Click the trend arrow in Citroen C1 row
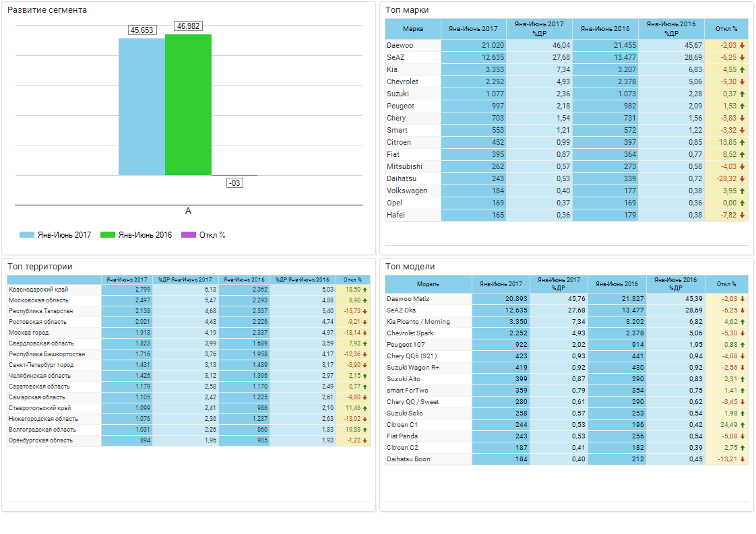756x534 pixels. (742, 425)
